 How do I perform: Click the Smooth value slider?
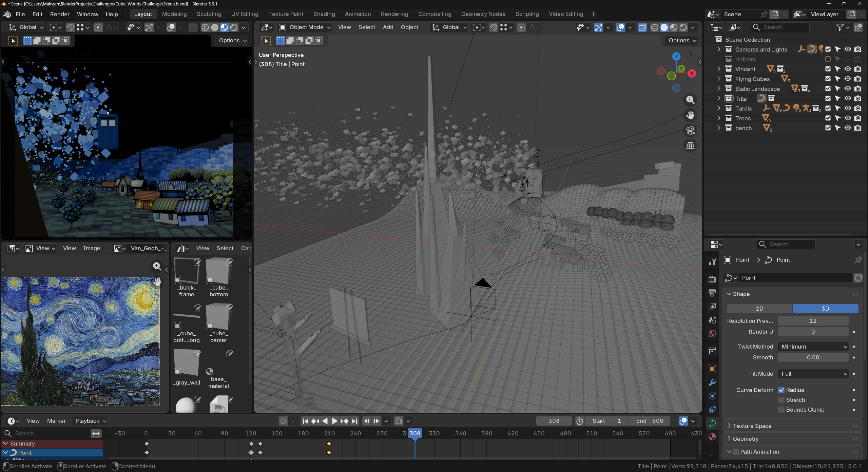tap(813, 358)
